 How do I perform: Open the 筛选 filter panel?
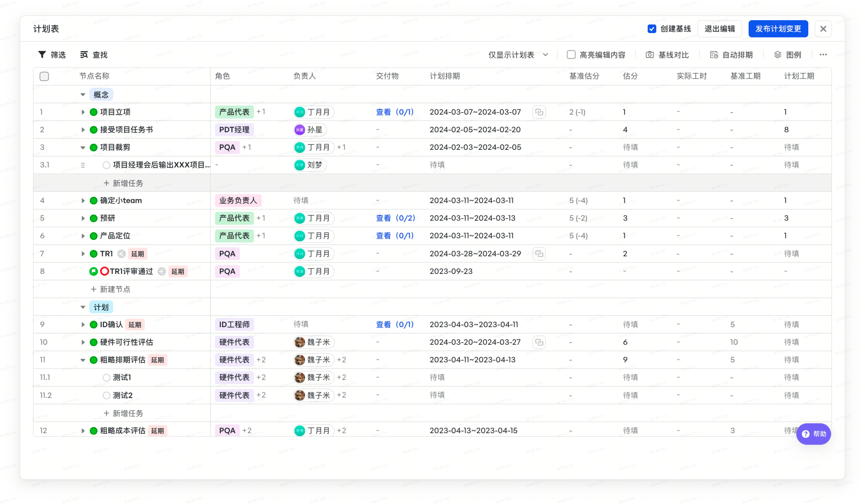tap(52, 55)
